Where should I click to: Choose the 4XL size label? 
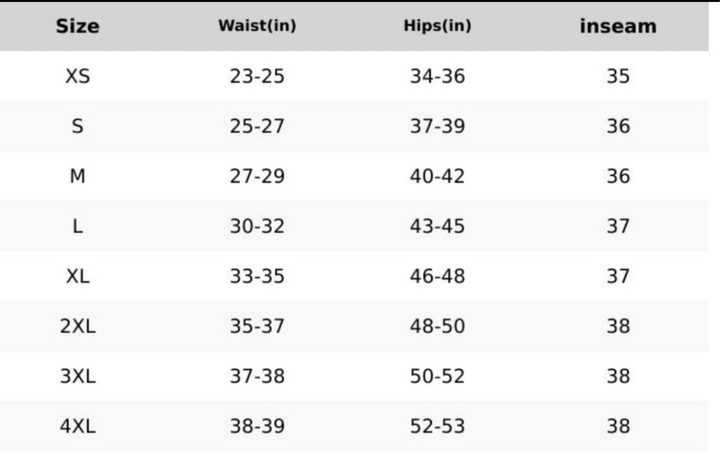77,426
